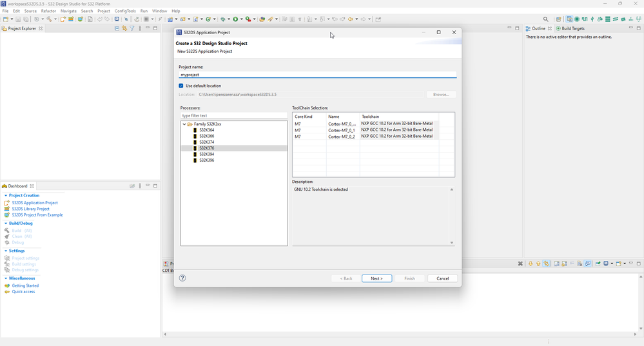Click the Toolchain column header

coord(399,117)
